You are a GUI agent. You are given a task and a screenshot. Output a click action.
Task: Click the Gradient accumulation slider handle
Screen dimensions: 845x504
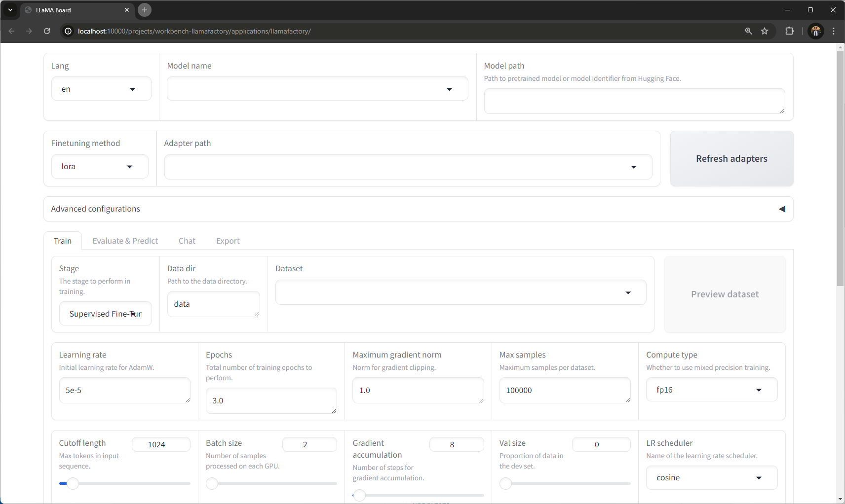(x=359, y=495)
